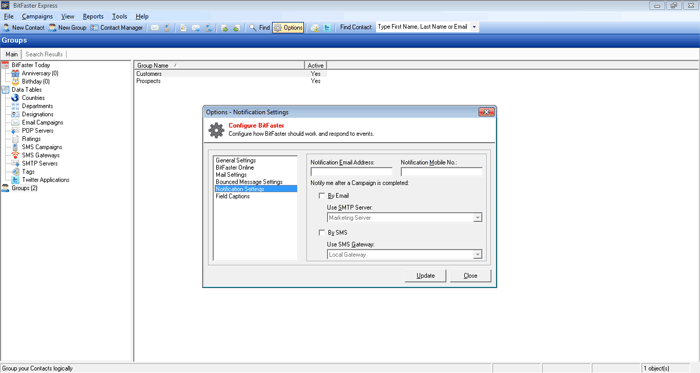The width and height of the screenshot is (700, 373).
Task: Select Mail Settings in options list
Action: [231, 175]
